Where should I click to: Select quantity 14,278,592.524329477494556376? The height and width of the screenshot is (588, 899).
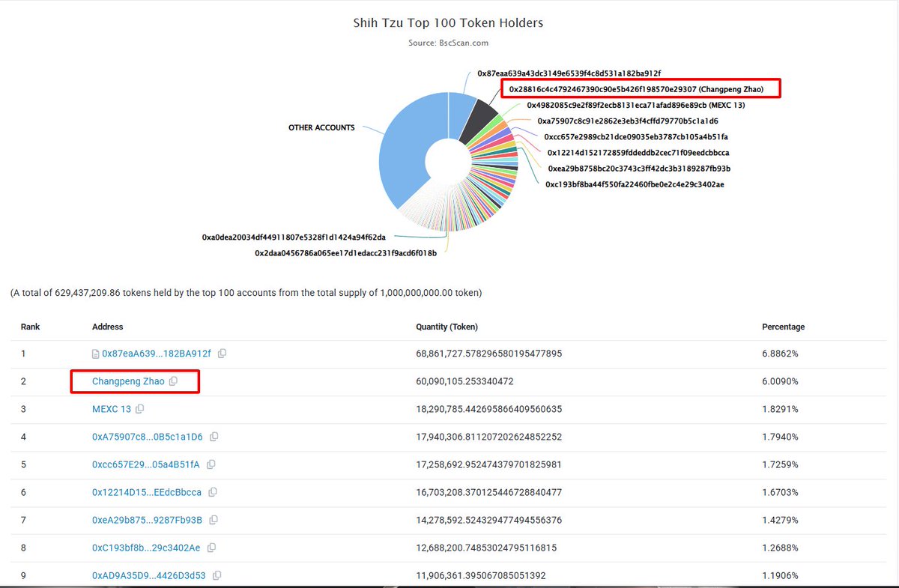[488, 520]
